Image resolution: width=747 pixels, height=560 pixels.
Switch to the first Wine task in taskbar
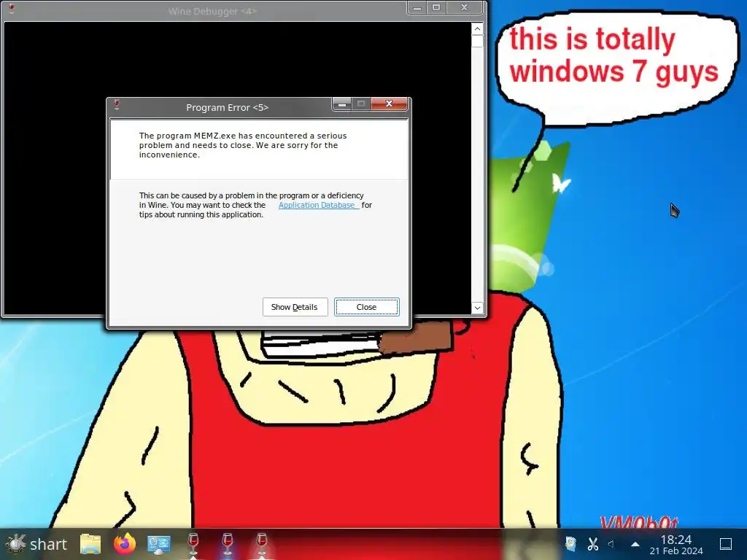coord(193,544)
